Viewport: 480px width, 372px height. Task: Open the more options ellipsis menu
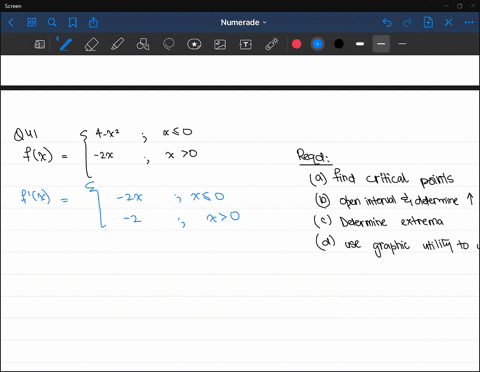pos(469,22)
